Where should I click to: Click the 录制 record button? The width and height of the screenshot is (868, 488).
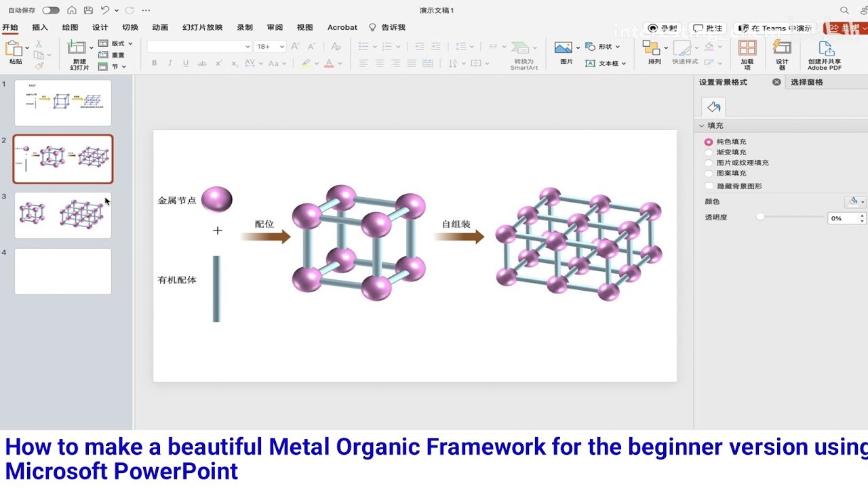click(663, 28)
